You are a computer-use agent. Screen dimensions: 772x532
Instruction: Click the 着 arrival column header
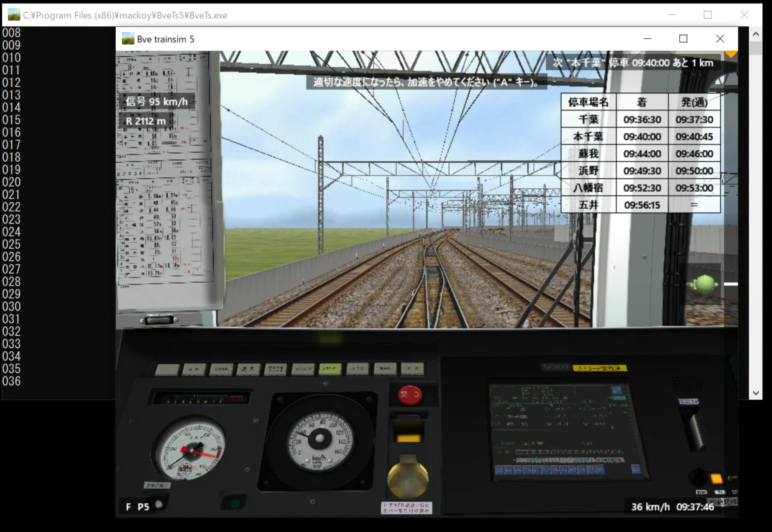tap(642, 102)
